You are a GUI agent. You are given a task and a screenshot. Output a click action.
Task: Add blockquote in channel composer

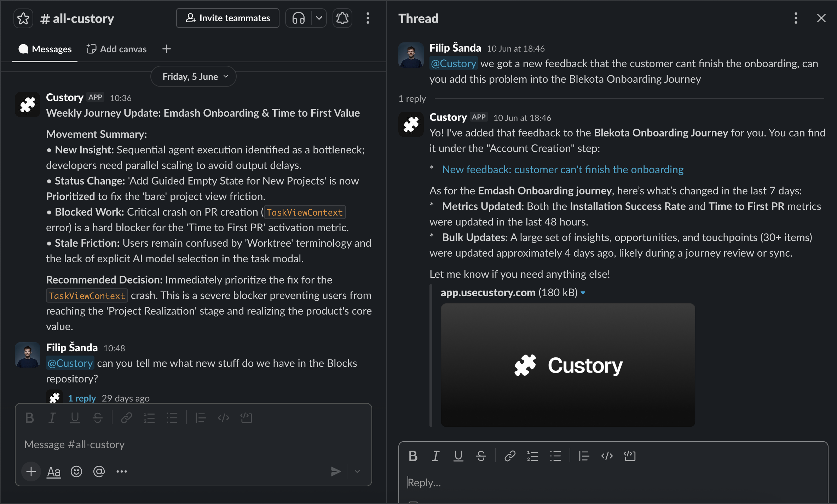tap(201, 418)
